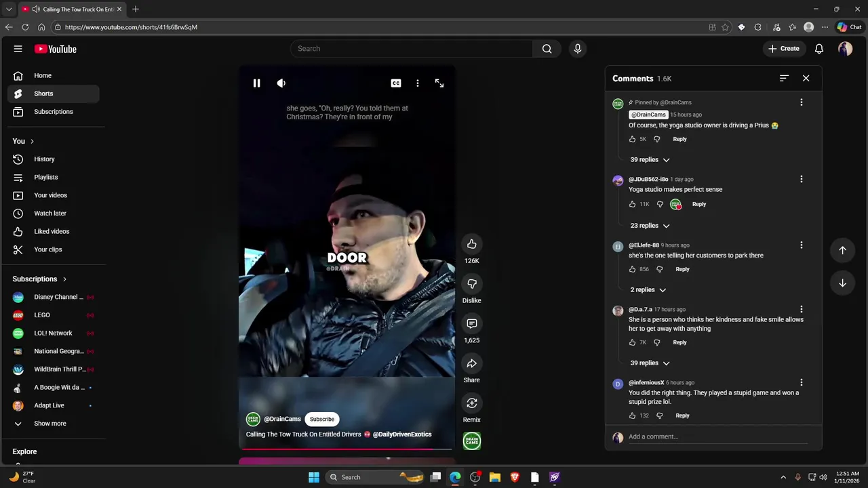Click the magnifier search button
Viewport: 868px width, 488px height.
tap(547, 49)
